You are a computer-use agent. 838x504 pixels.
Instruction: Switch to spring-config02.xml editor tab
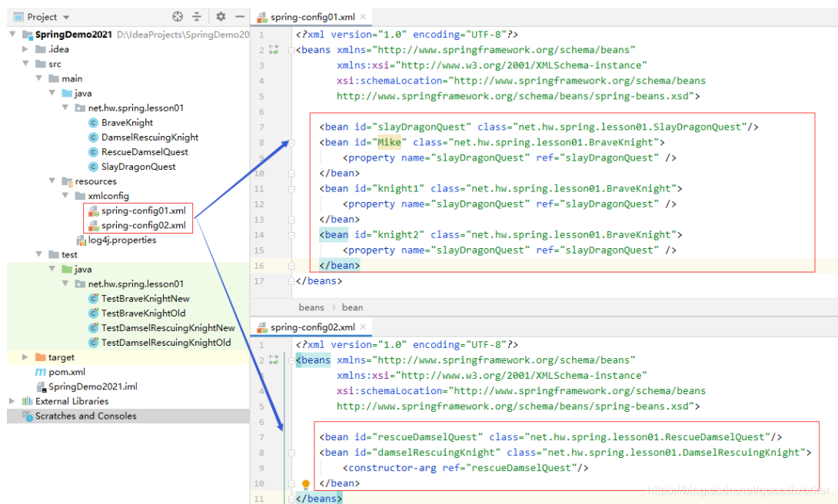312,327
